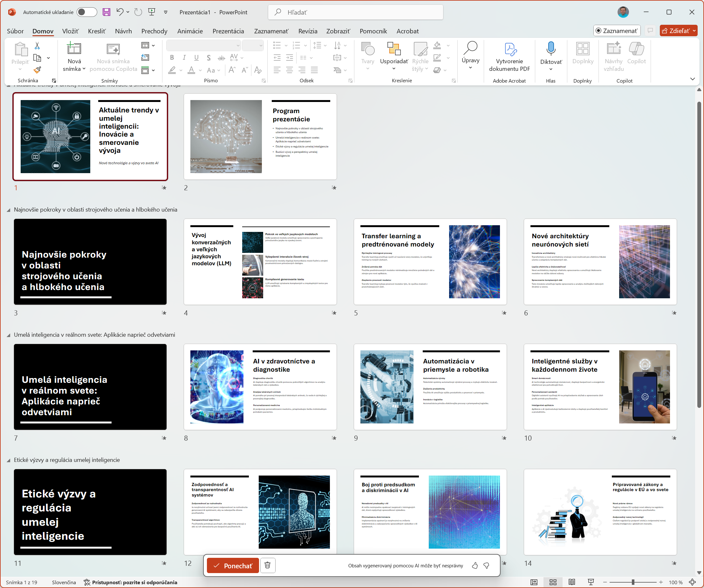Delete AI-generated content with trash icon
This screenshot has width=704, height=588.
tap(267, 565)
